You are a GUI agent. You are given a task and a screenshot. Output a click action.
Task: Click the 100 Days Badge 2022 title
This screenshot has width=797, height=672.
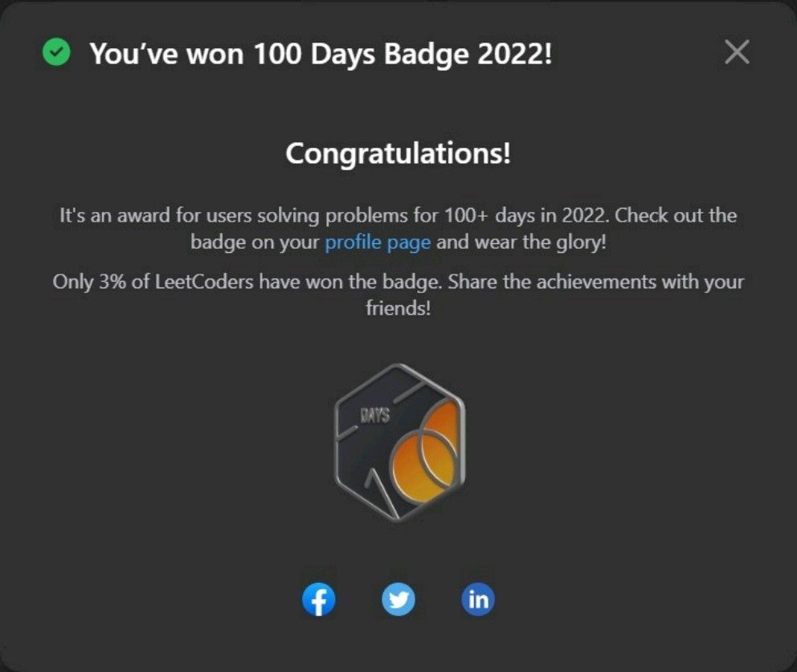(x=321, y=53)
